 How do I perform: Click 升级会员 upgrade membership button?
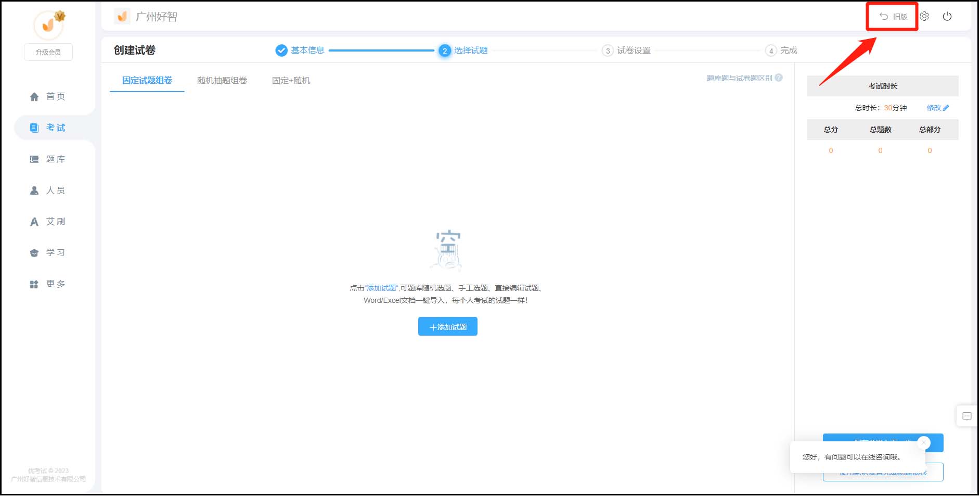pyautogui.click(x=48, y=53)
